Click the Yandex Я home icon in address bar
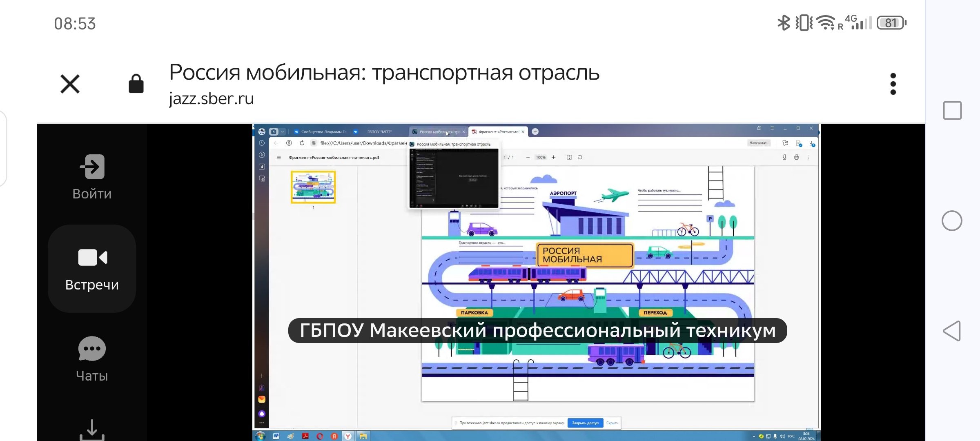 click(x=289, y=143)
